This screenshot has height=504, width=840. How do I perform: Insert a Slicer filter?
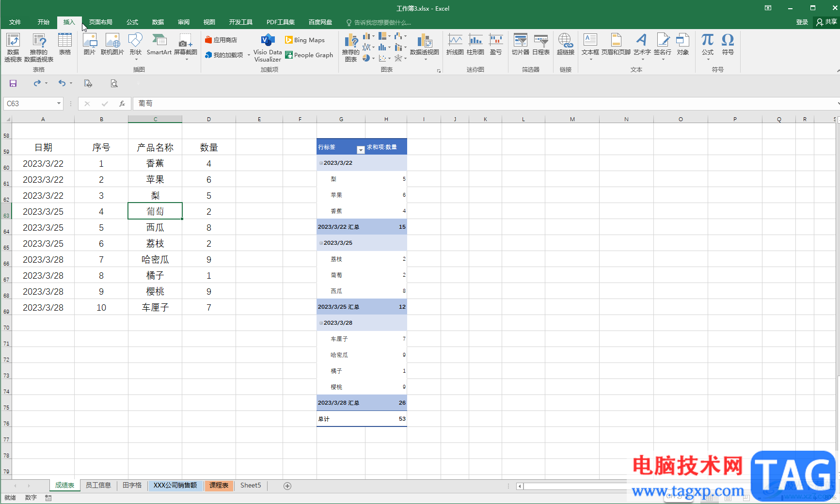point(521,44)
